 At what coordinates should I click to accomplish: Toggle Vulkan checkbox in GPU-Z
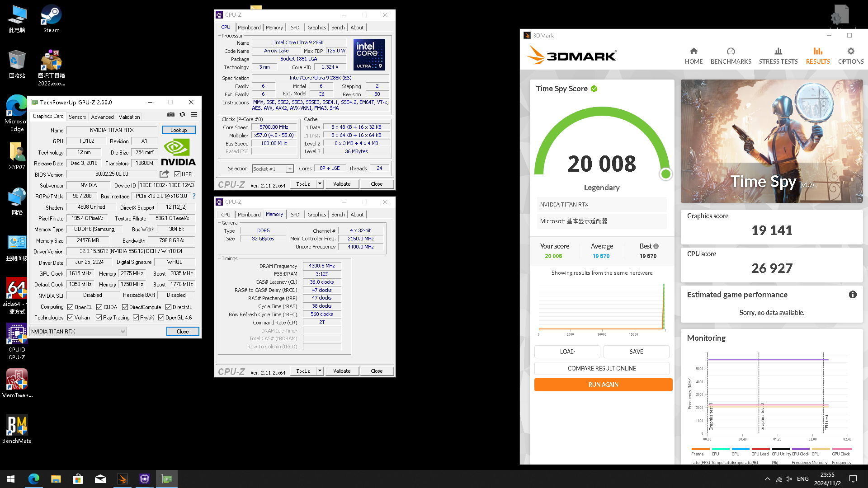click(x=71, y=318)
